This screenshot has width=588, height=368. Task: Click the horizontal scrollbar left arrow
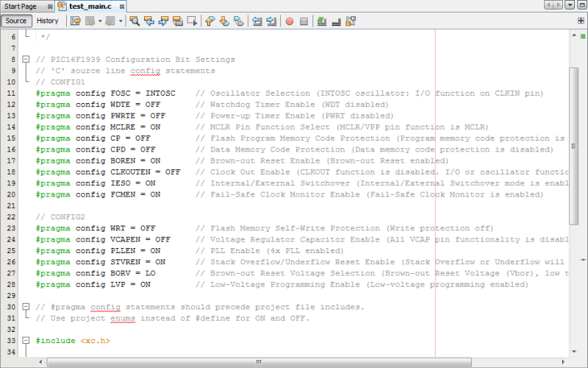tap(40, 362)
